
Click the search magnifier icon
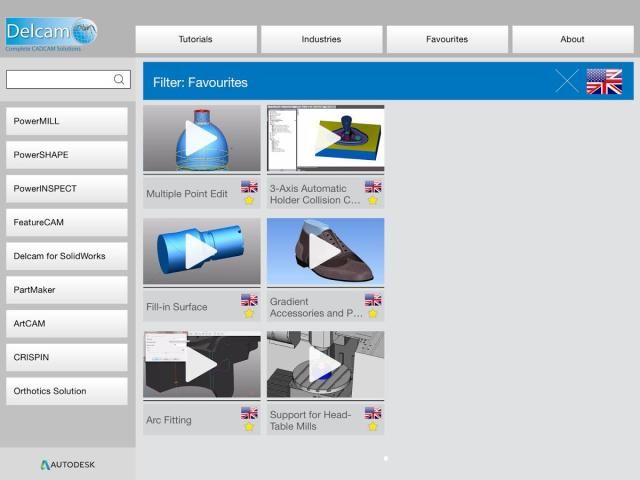pyautogui.click(x=119, y=80)
